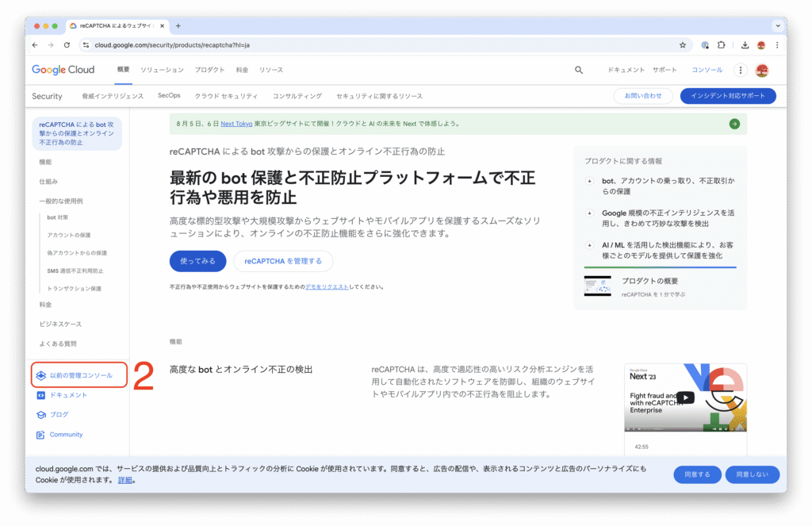Screen dimensions: 812x526
Task: Expand bot、アカウントの乗っ取り item
Action: [x=589, y=181]
